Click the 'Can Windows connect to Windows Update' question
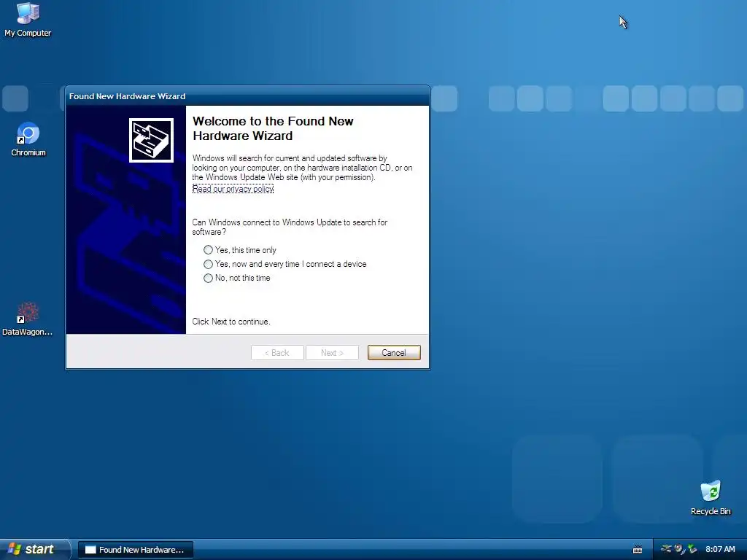This screenshot has width=747, height=560. 290,227
